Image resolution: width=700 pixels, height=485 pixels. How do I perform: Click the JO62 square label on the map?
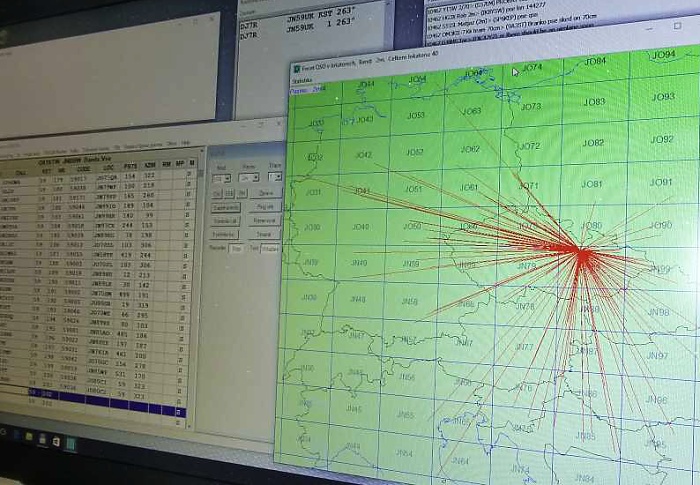tap(470, 149)
